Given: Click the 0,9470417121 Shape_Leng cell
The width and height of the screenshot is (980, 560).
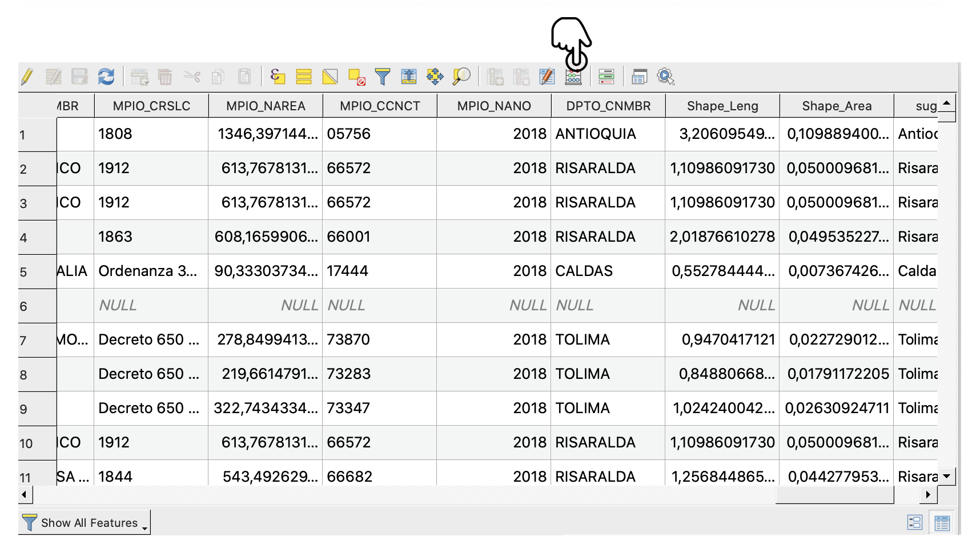Looking at the screenshot, I should [722, 340].
